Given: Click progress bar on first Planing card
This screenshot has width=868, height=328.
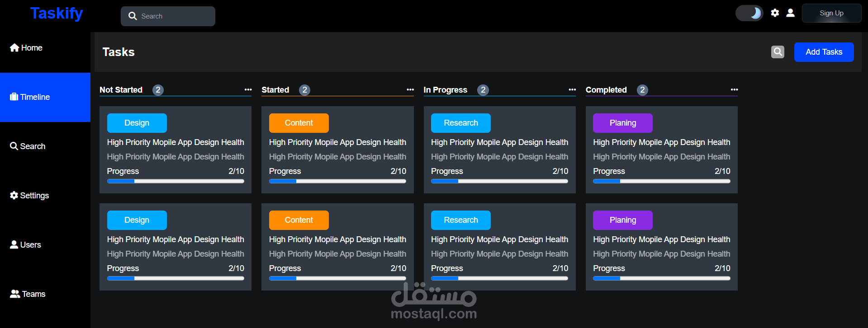Looking at the screenshot, I should click(661, 181).
